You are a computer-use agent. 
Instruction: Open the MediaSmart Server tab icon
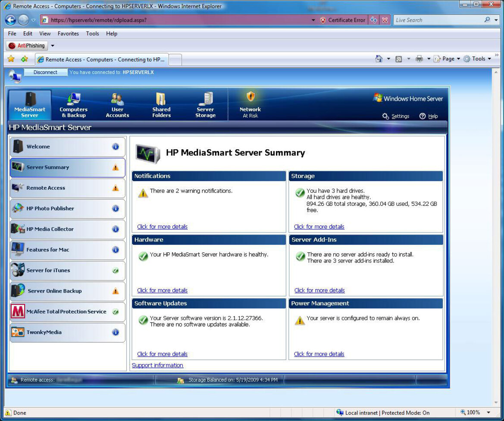(30, 104)
